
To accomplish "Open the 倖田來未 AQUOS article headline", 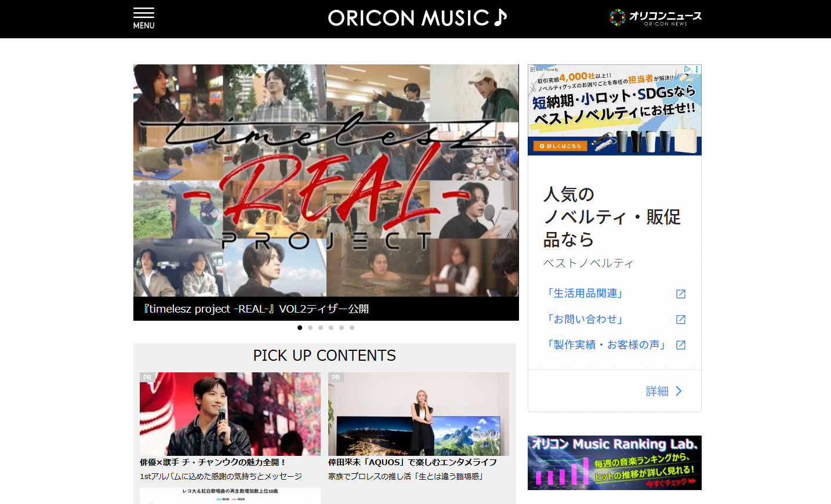I will point(412,462).
